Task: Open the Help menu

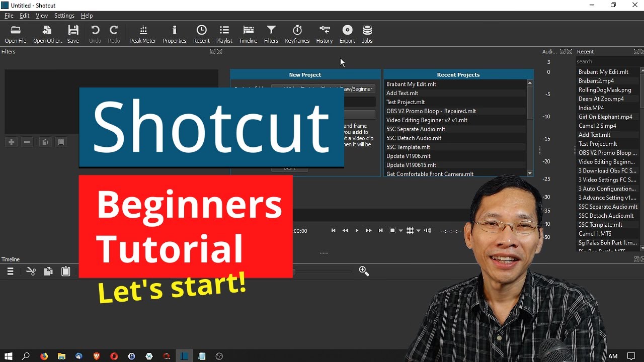Action: (87, 16)
